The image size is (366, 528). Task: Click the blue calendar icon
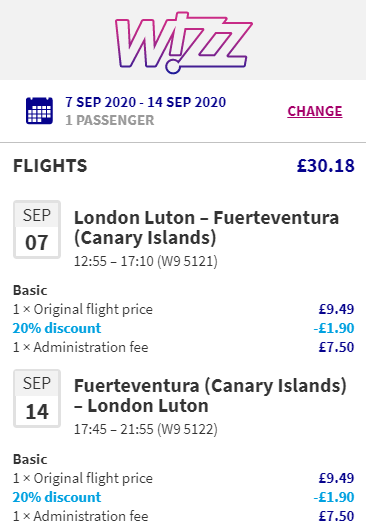39,111
